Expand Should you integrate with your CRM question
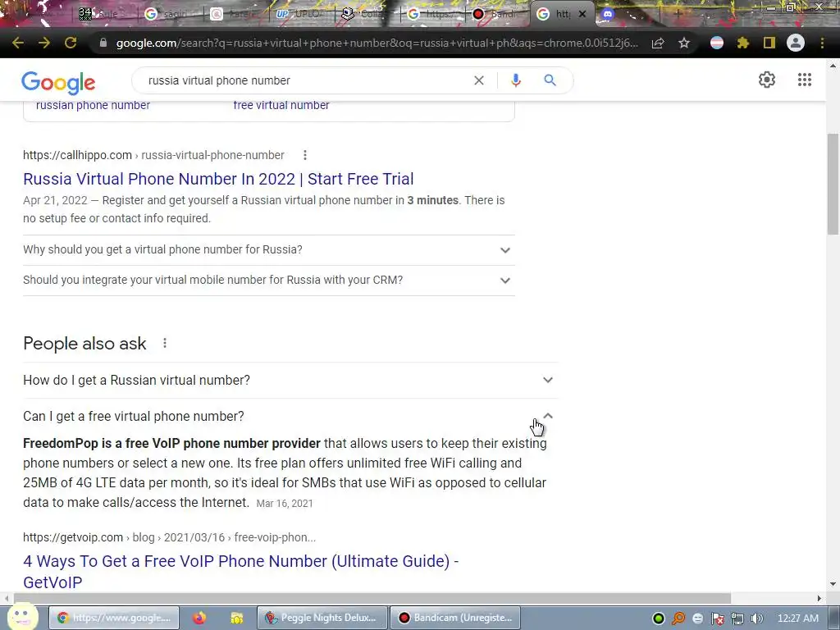The image size is (840, 630). [269, 281]
